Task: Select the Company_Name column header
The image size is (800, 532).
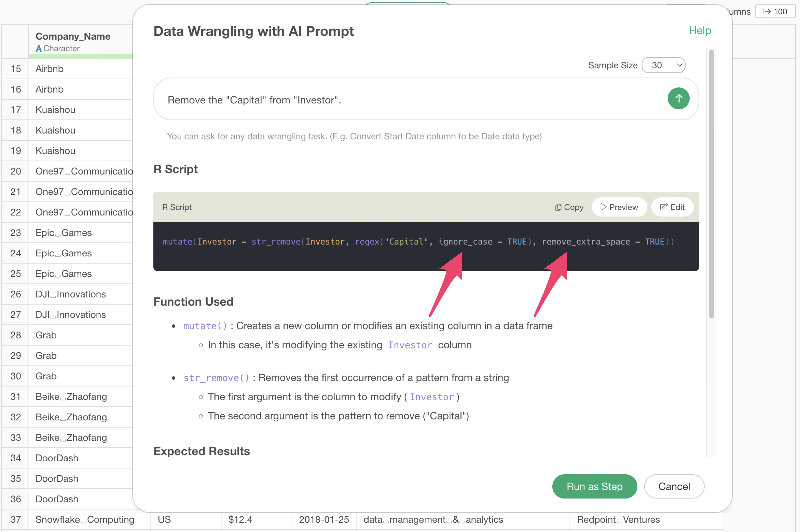Action: pos(73,36)
